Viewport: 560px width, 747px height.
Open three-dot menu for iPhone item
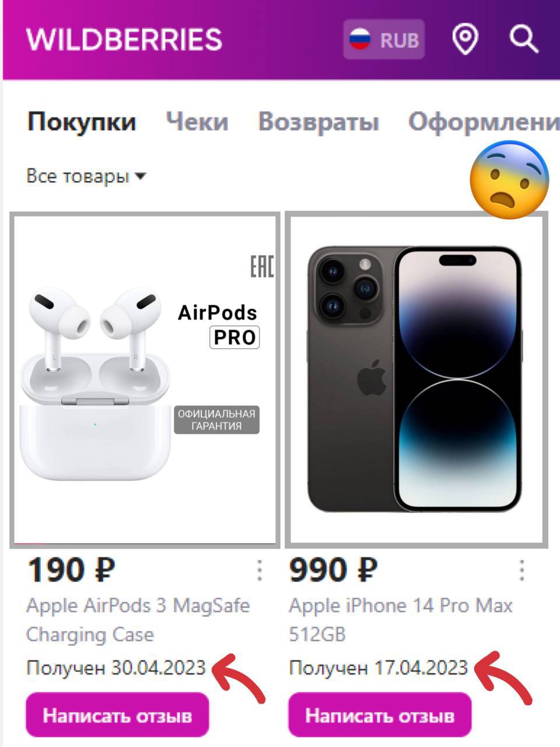point(521,570)
